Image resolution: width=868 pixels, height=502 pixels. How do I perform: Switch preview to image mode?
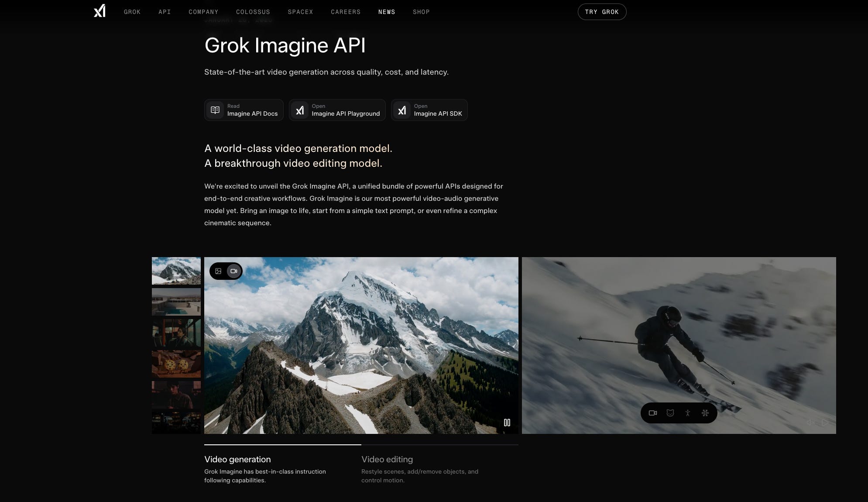(x=218, y=271)
